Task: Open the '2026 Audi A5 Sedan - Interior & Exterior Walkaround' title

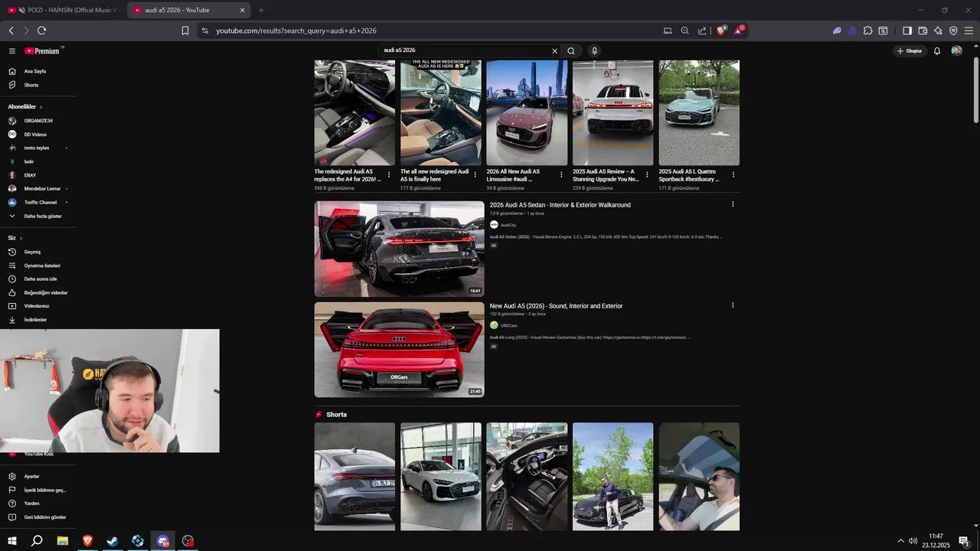Action: click(x=560, y=205)
